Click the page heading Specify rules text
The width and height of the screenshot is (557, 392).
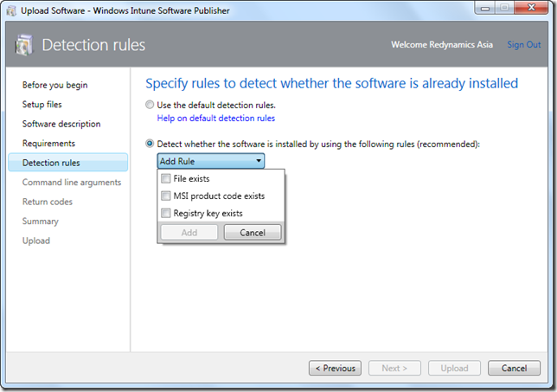click(x=331, y=84)
